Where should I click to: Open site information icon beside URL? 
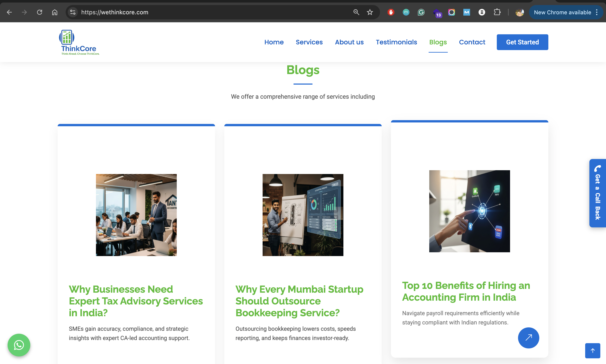click(73, 12)
